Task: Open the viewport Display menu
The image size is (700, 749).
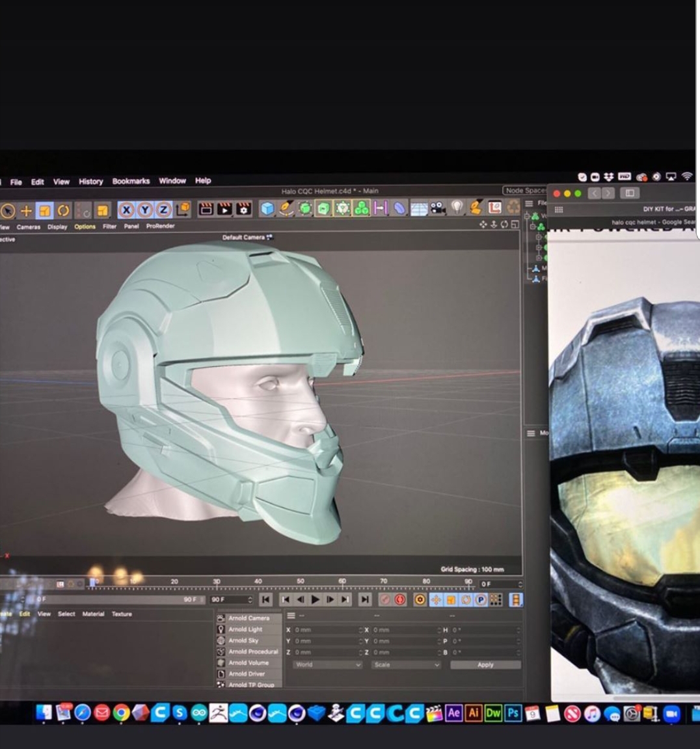Action: (x=57, y=227)
